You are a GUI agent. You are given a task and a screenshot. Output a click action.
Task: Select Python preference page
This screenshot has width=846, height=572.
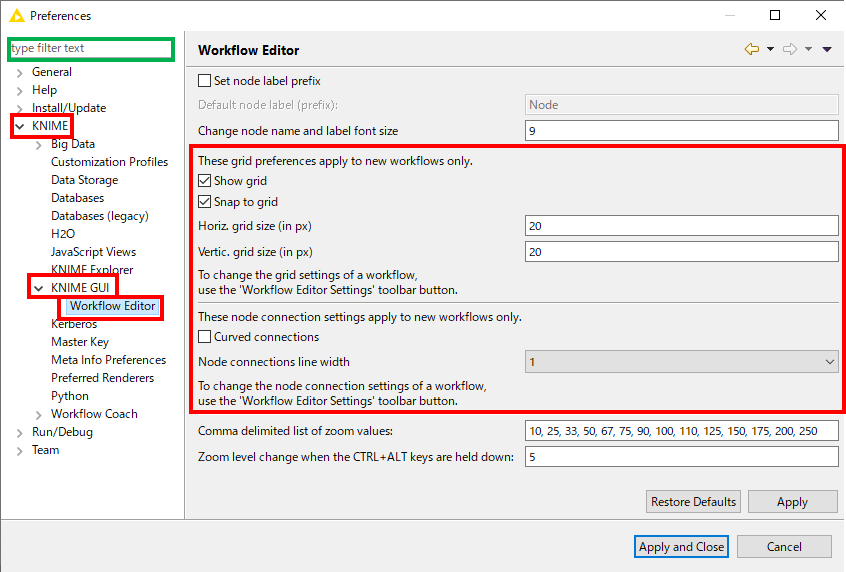70,396
